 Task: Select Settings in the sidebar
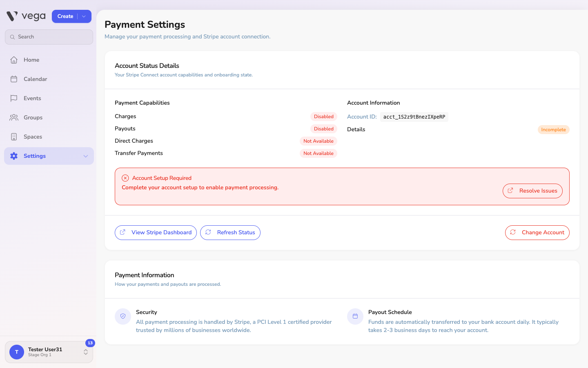pyautogui.click(x=49, y=156)
